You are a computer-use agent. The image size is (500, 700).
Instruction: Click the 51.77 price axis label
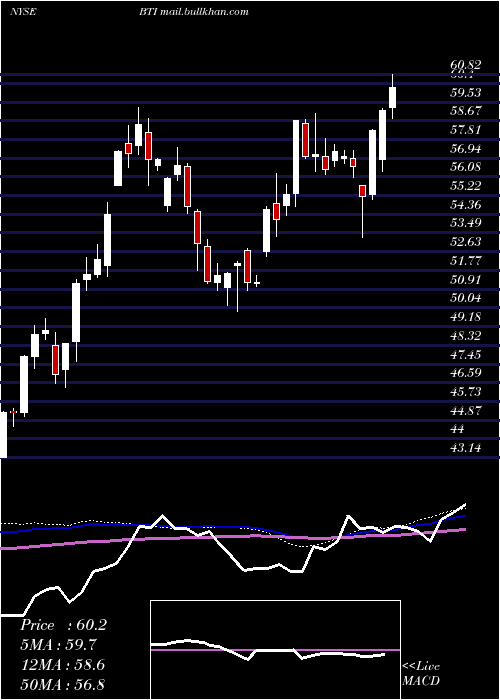pos(466,261)
